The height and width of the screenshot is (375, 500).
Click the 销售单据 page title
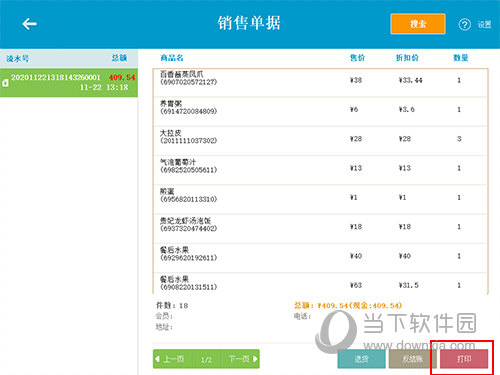pos(249,23)
